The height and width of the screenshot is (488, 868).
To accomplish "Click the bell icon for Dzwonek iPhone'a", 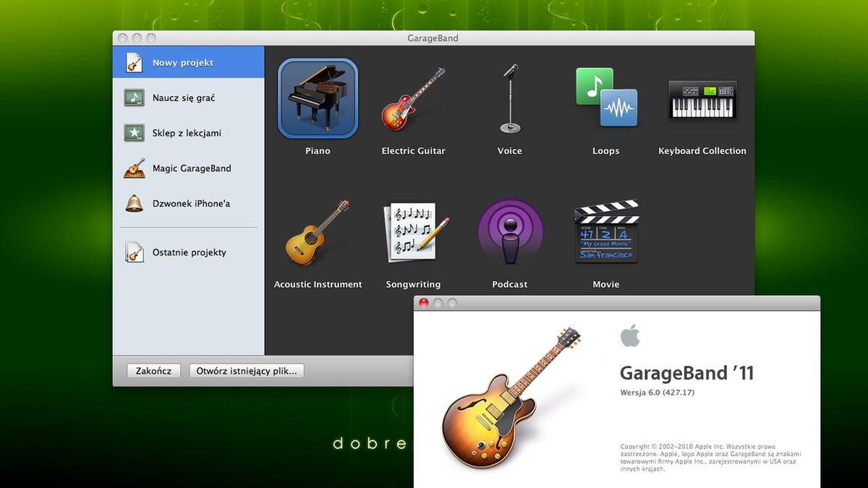I will click(134, 203).
